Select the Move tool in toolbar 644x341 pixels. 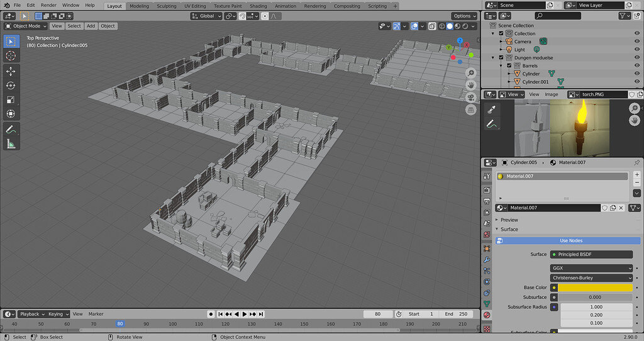pyautogui.click(x=11, y=72)
